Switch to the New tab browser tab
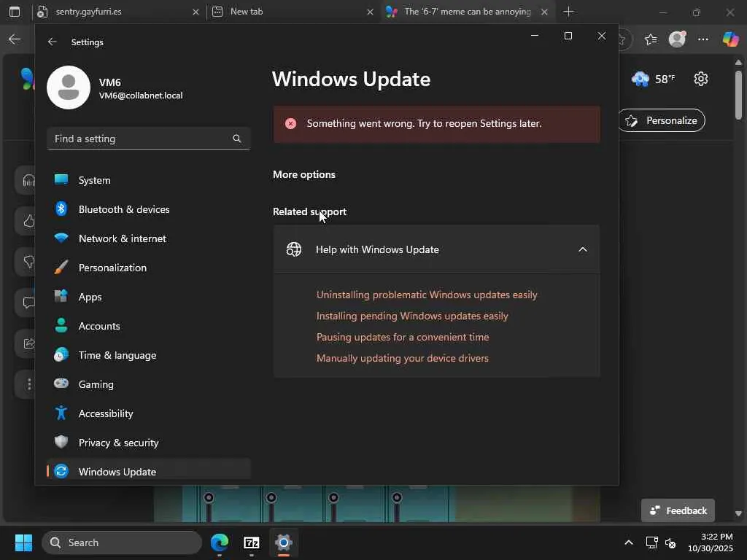 (x=292, y=12)
